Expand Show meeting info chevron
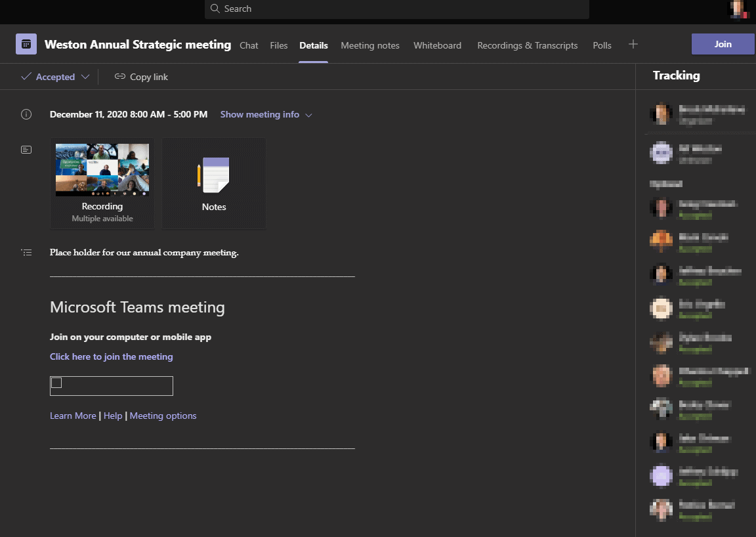 [308, 116]
